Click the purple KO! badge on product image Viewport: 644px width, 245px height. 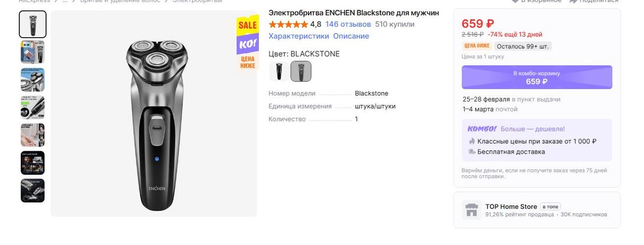(248, 44)
